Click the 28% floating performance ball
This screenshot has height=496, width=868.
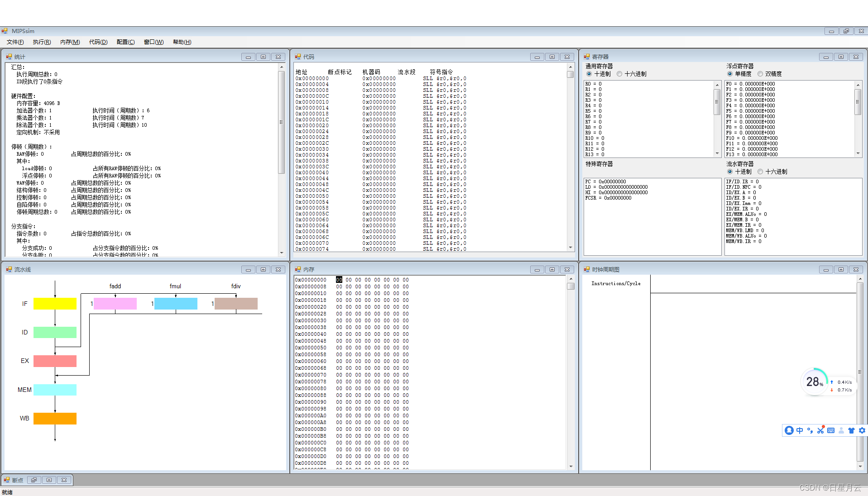pos(815,382)
